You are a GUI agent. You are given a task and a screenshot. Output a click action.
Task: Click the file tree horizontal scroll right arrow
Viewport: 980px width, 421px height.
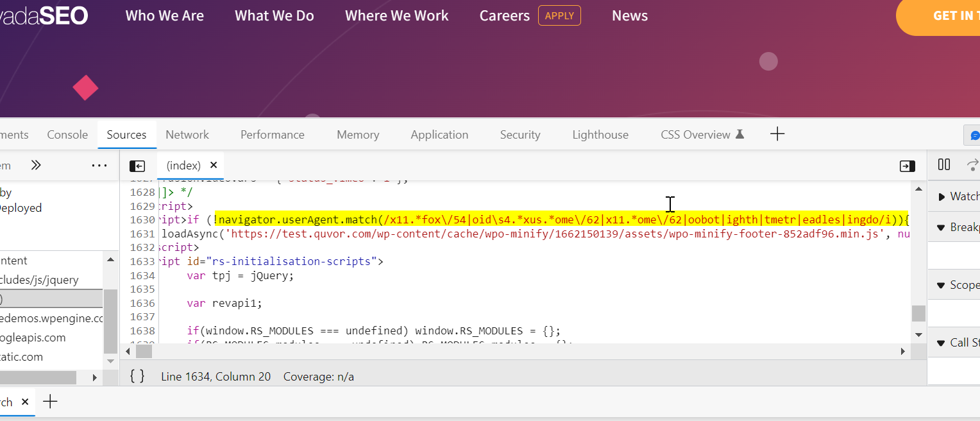click(95, 378)
